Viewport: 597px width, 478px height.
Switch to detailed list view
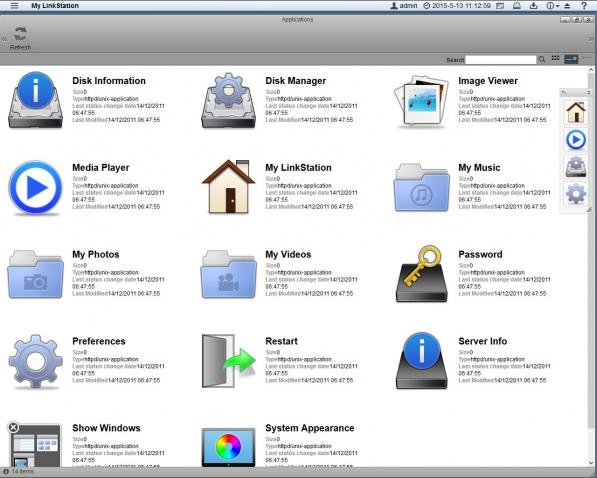(x=571, y=59)
